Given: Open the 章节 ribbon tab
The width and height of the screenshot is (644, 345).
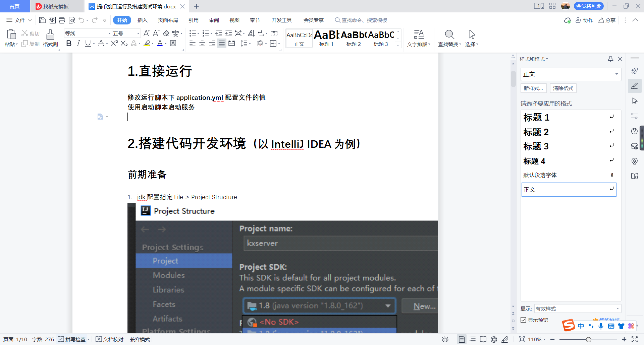Looking at the screenshot, I should click(x=255, y=20).
